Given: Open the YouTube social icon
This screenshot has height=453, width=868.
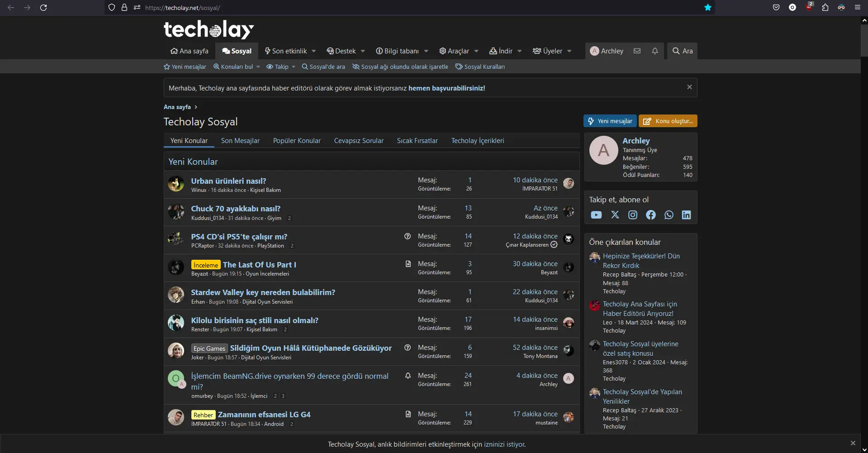Looking at the screenshot, I should click(596, 215).
